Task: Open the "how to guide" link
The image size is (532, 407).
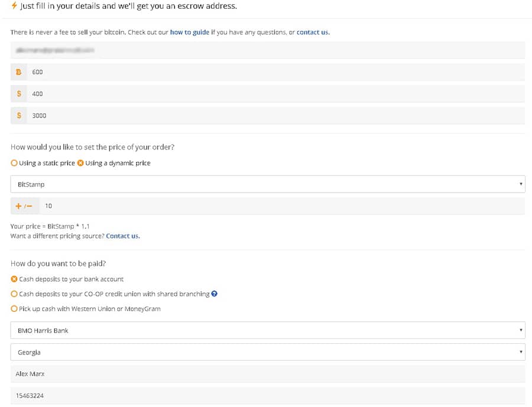Action: 189,32
